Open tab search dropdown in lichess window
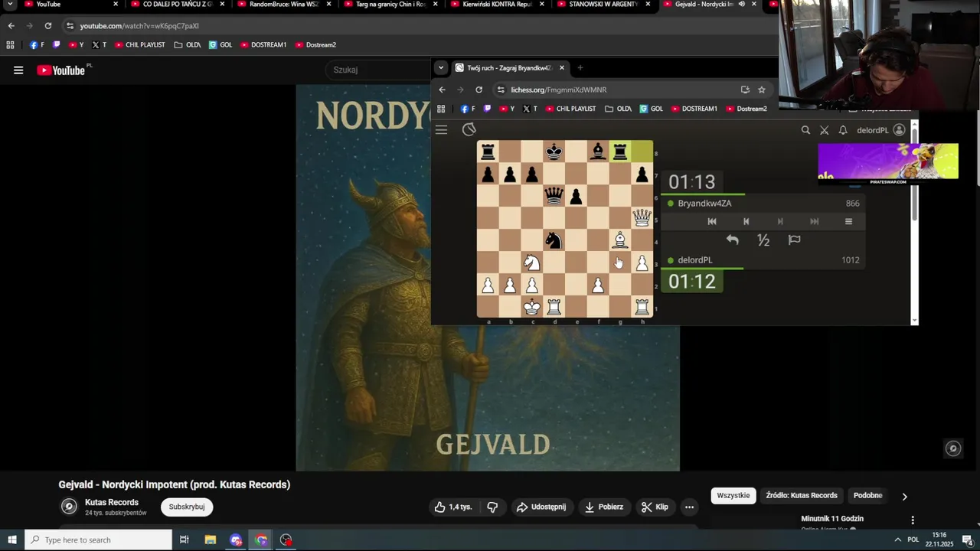Viewport: 980px width, 551px height. tap(441, 68)
